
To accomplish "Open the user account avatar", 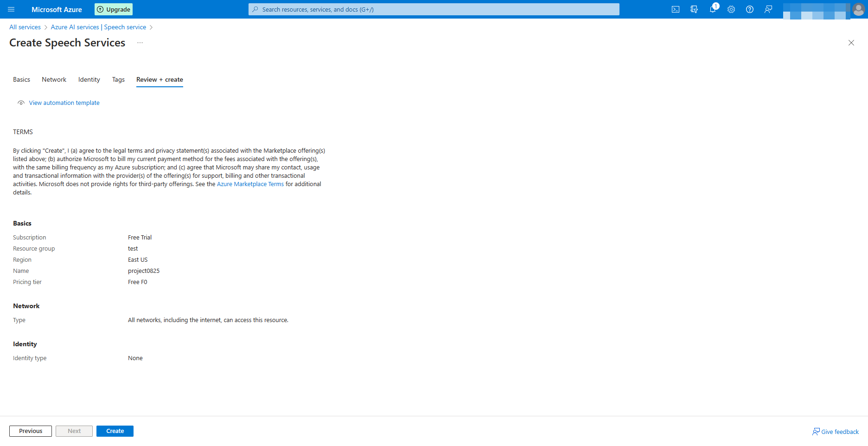I will pyautogui.click(x=859, y=9).
